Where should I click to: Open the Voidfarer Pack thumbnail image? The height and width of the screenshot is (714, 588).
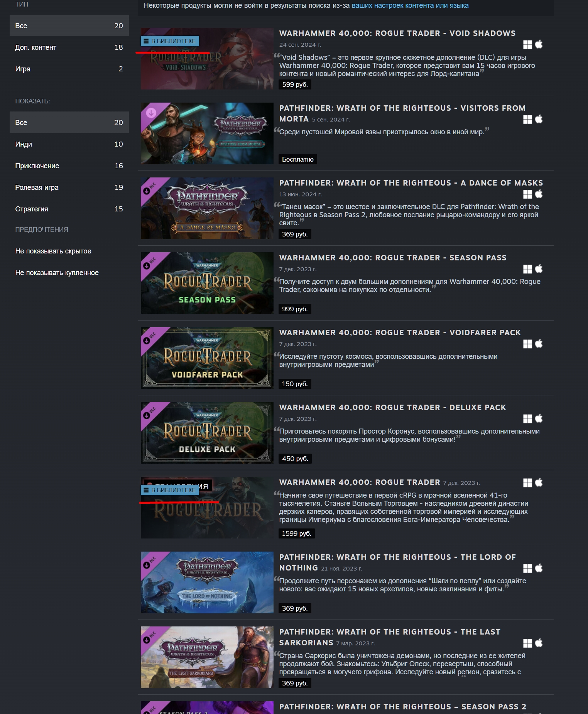pos(207,358)
